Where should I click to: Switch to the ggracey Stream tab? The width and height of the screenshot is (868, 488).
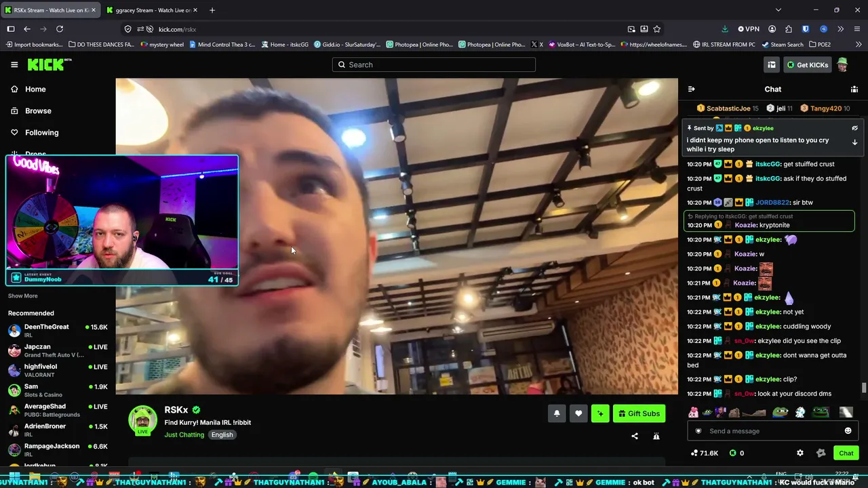[153, 10]
